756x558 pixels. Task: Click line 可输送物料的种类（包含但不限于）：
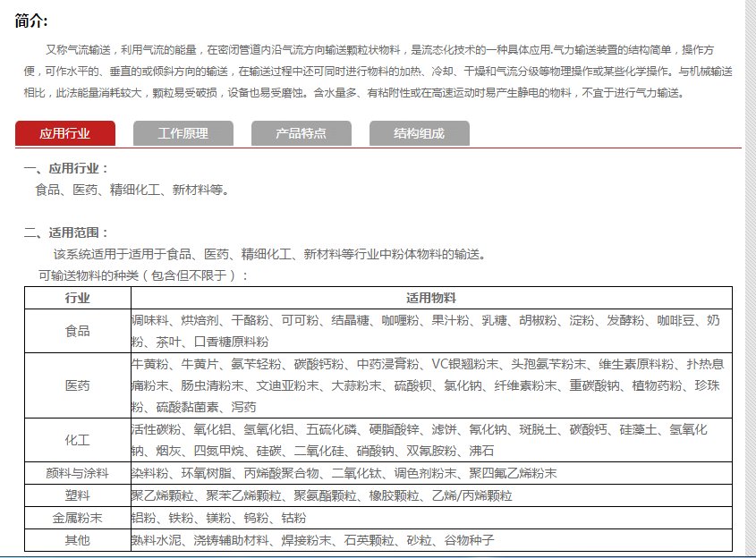click(144, 275)
